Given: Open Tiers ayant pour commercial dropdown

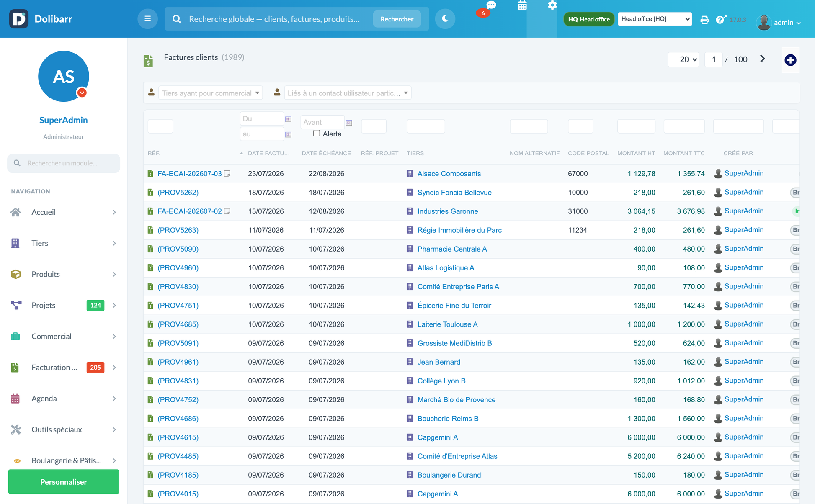Looking at the screenshot, I should click(211, 93).
